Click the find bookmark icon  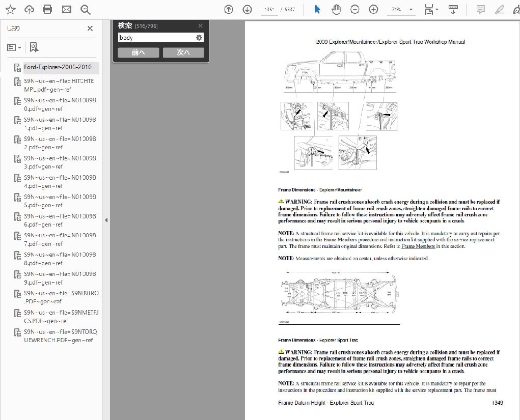(34, 47)
